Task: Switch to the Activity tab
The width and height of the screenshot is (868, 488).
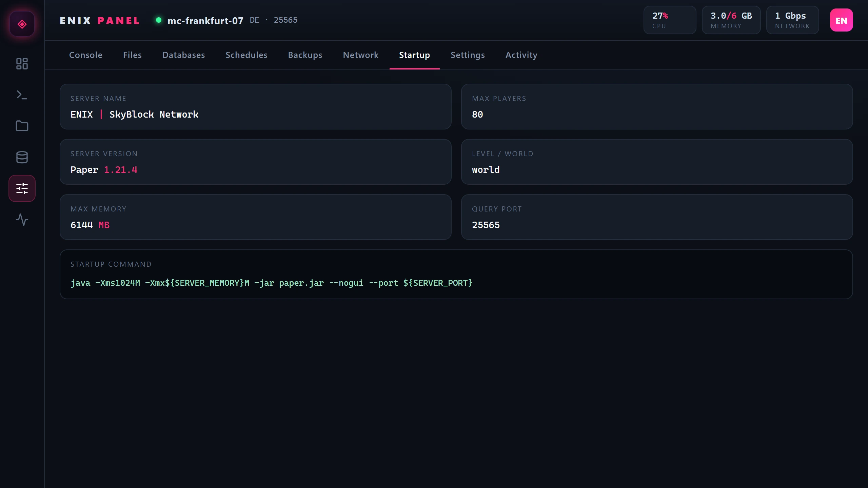Action: click(x=521, y=55)
